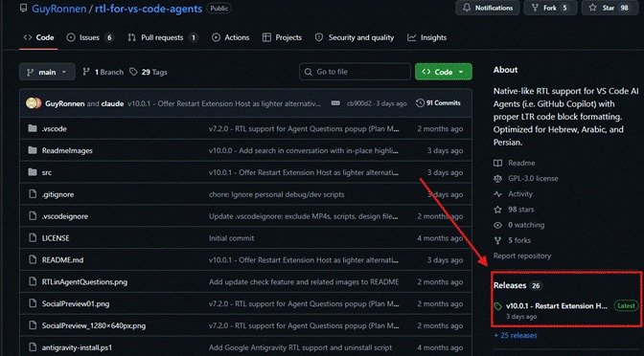Star the repository

[x=609, y=8]
